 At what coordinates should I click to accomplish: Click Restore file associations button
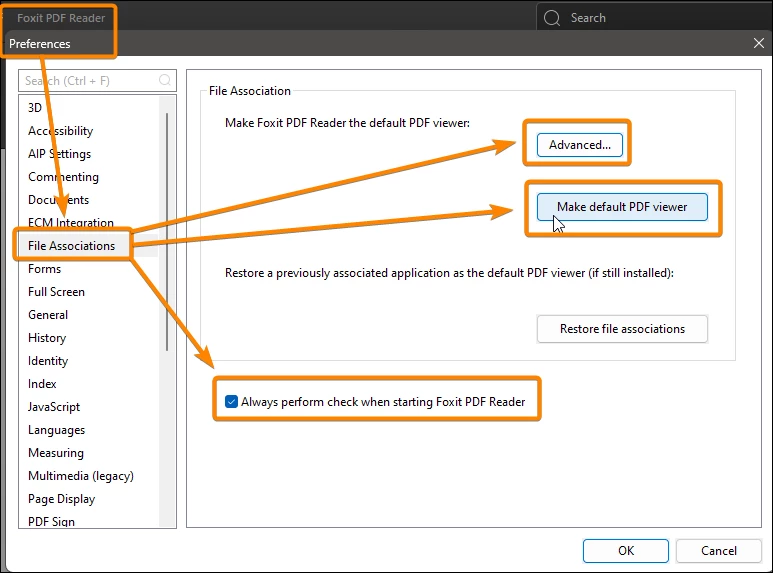click(x=622, y=329)
